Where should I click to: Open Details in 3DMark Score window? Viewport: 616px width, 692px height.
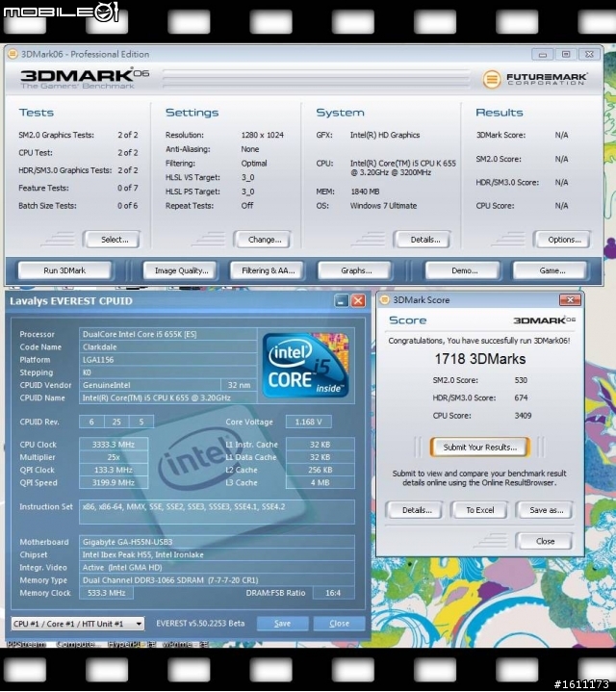click(416, 510)
